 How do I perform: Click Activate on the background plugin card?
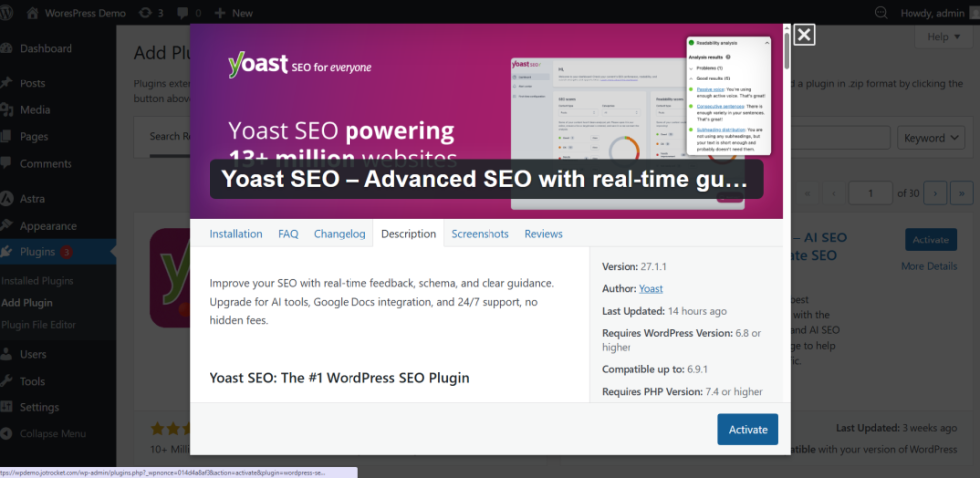click(x=930, y=239)
